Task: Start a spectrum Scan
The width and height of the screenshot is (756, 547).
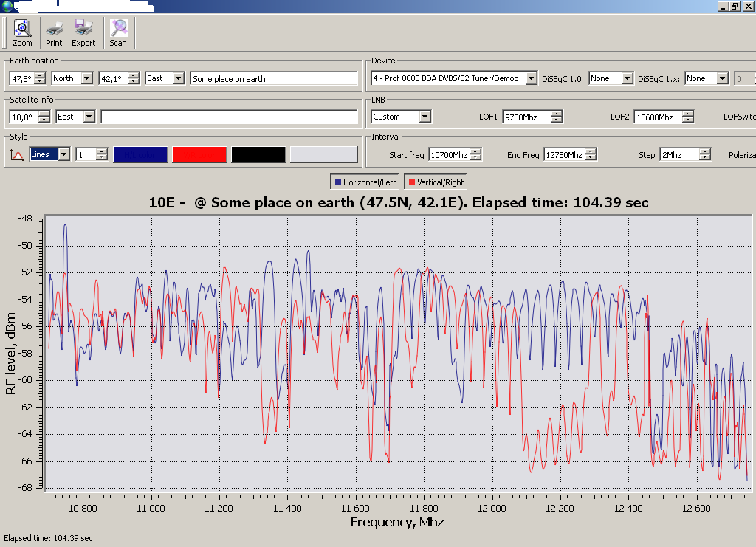Action: [118, 32]
